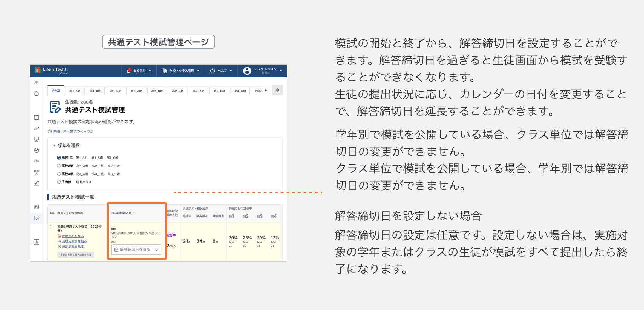Switch to the 高3_C組 tab
This screenshot has width=644, height=310.
[x=240, y=91]
